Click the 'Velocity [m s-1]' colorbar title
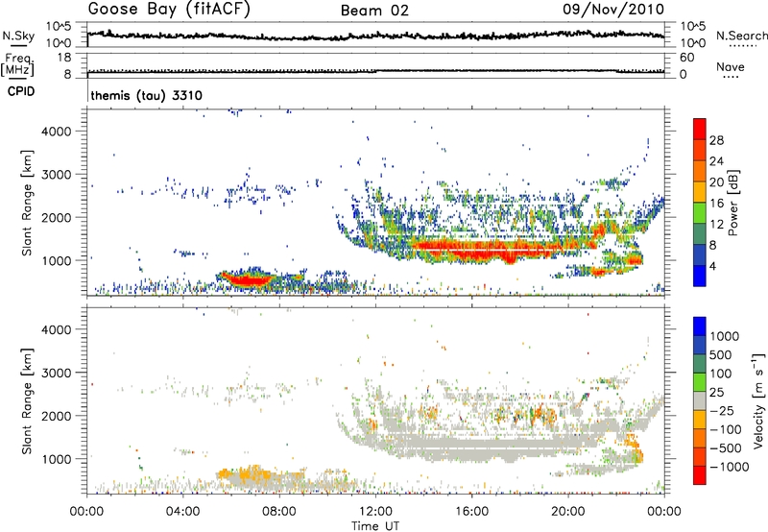The width and height of the screenshot is (768, 532). pos(758,400)
